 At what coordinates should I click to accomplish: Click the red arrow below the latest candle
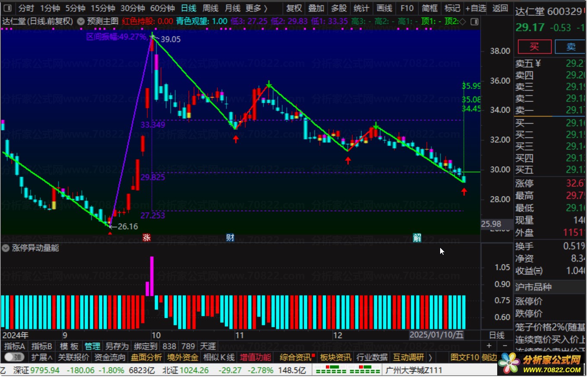click(x=464, y=191)
